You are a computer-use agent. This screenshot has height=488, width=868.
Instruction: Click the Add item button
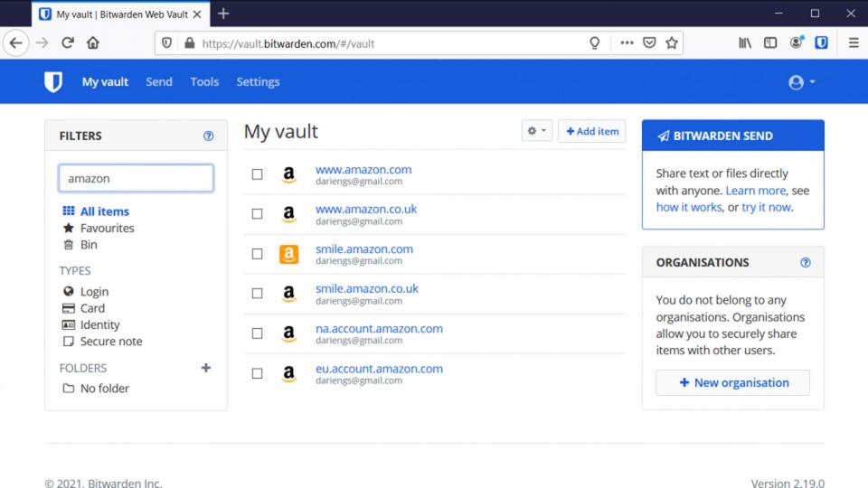[591, 131]
